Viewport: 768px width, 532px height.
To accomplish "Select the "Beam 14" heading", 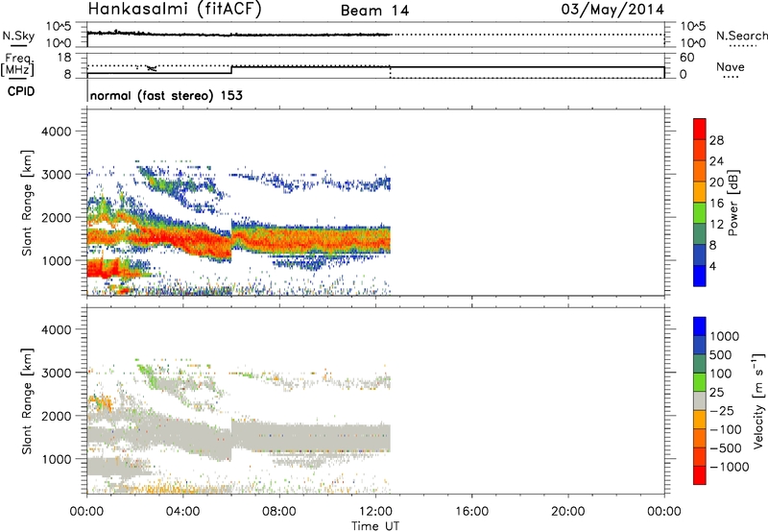I will click(x=374, y=11).
